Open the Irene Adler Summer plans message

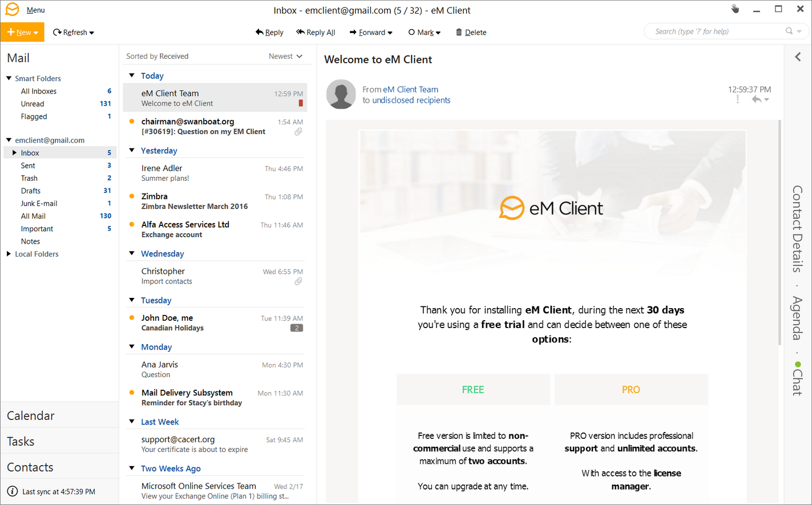(x=215, y=173)
